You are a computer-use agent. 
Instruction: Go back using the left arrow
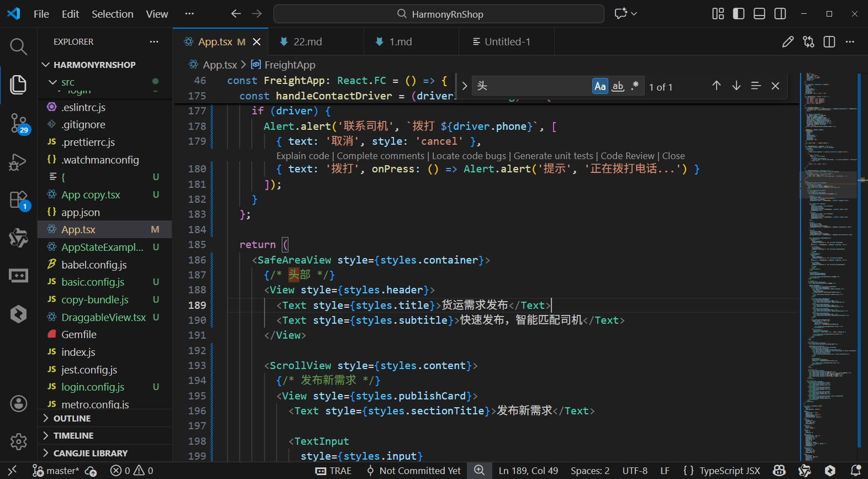236,14
